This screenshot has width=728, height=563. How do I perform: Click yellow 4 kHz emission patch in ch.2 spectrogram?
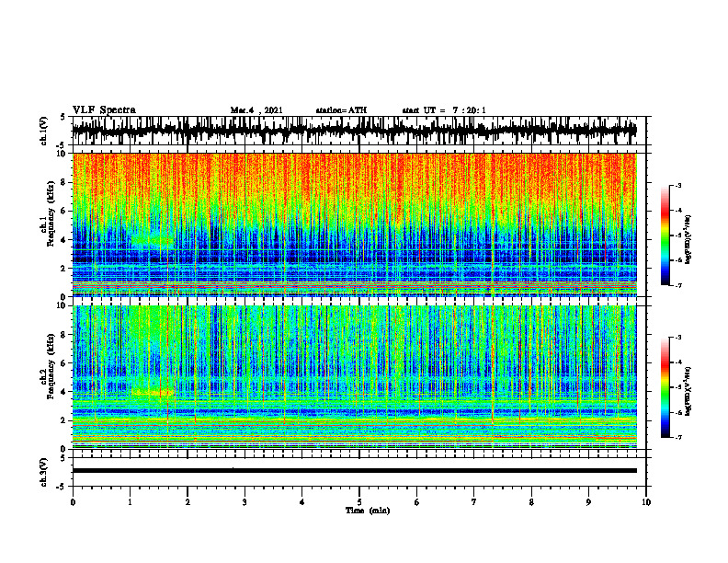click(x=153, y=393)
